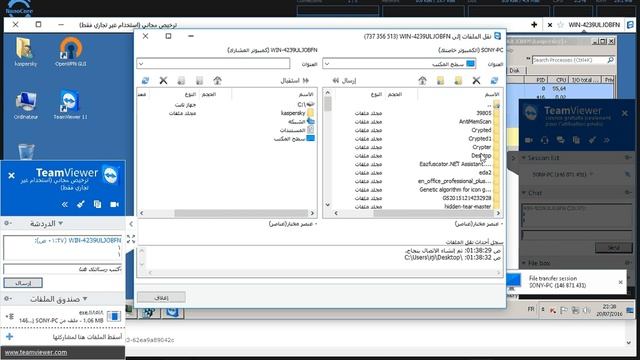This screenshot has width=640, height=360.
Task: Switch to the Disk tab in background window
Action: pos(514,71)
